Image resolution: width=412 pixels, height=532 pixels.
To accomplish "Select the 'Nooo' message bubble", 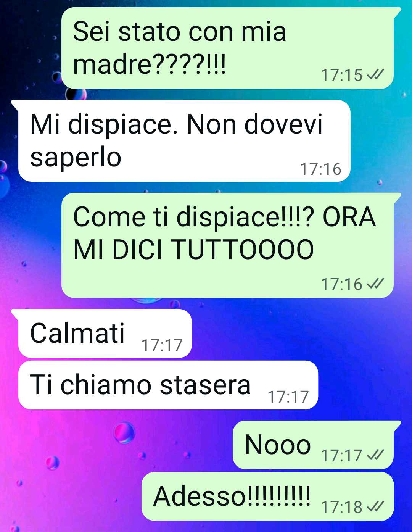I will pyautogui.click(x=316, y=445).
